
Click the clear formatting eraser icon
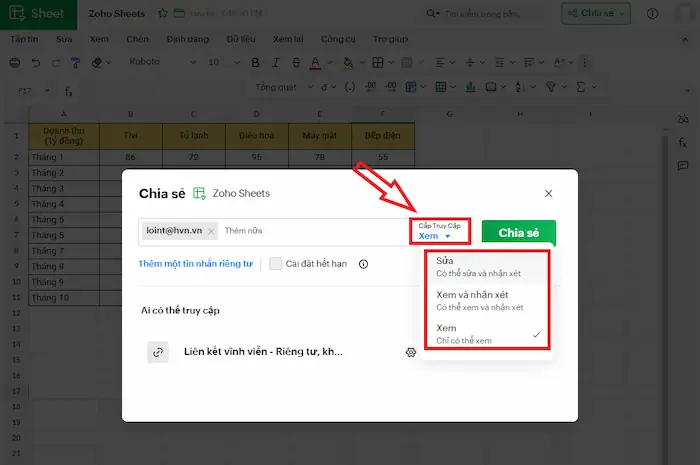coord(96,62)
